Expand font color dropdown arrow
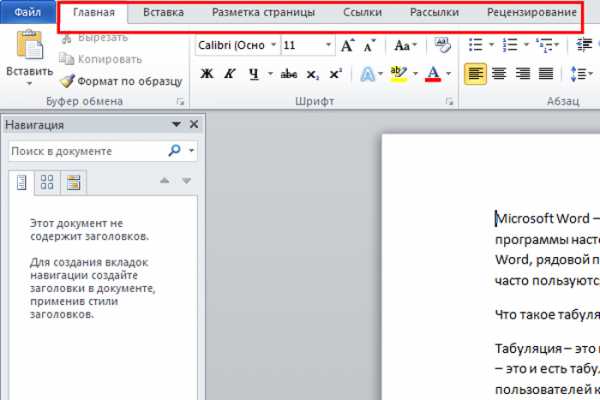600x400 pixels. coord(448,73)
